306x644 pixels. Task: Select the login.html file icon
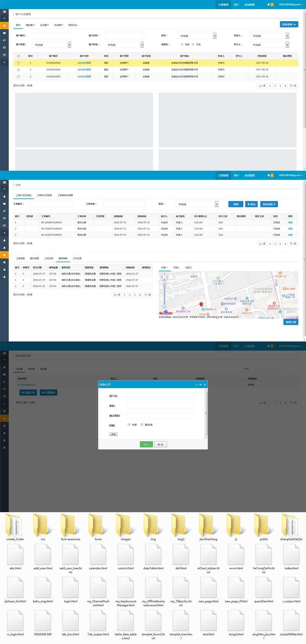coord(70,587)
